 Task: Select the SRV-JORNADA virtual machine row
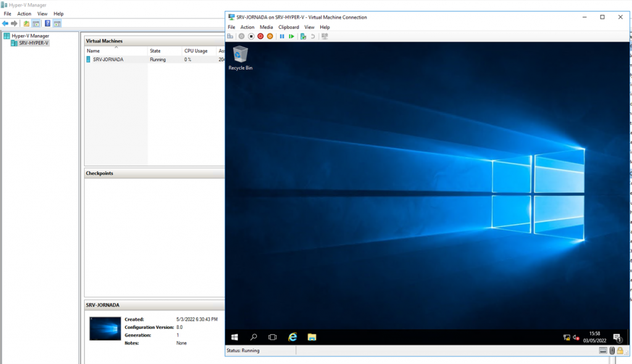click(x=108, y=60)
